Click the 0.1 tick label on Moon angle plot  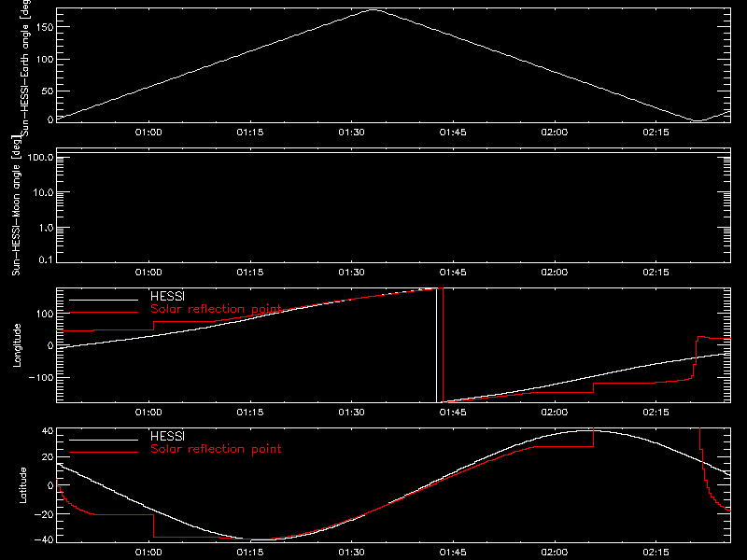click(x=46, y=259)
